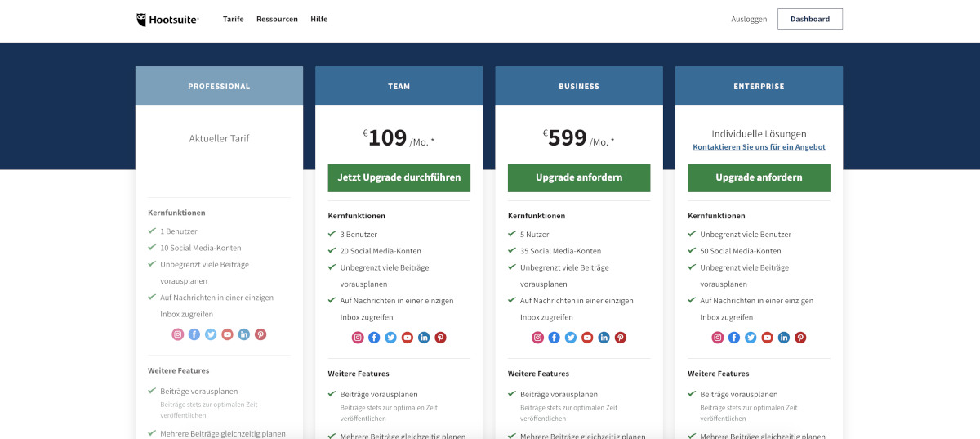Click Twitter icon in Professional plan
The image size is (980, 439).
(211, 334)
